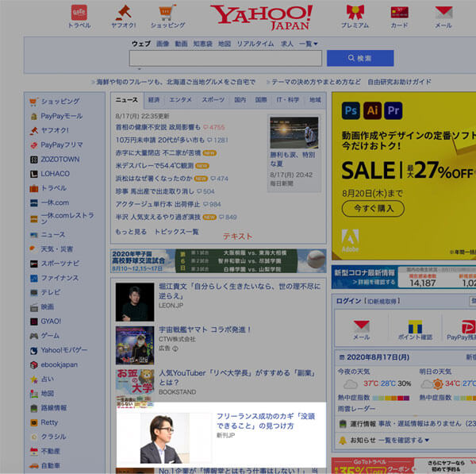This screenshot has height=474, width=476.
Task: Open the Mail envelope icon in header
Action: pyautogui.click(x=443, y=12)
